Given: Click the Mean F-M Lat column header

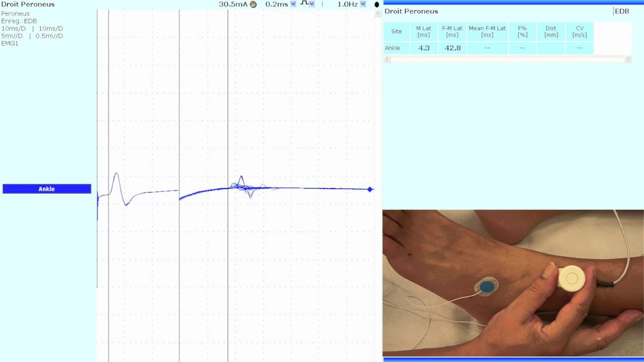Looking at the screenshot, I should click(487, 32).
